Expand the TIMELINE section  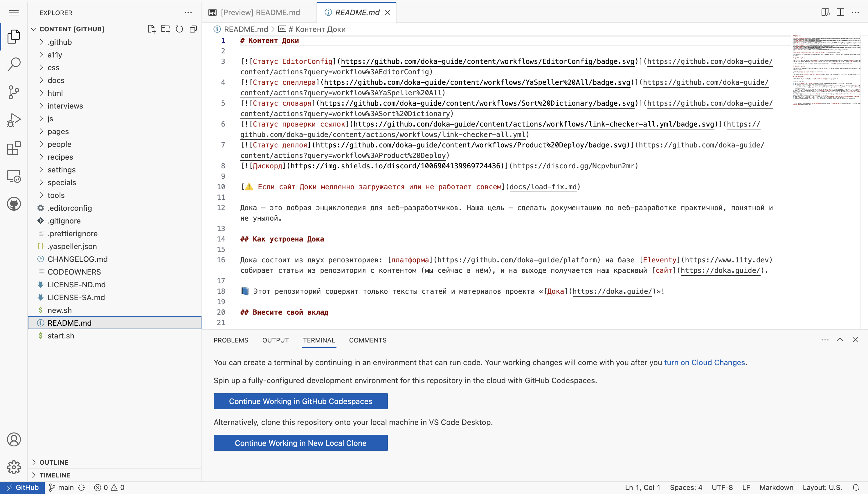click(115, 475)
